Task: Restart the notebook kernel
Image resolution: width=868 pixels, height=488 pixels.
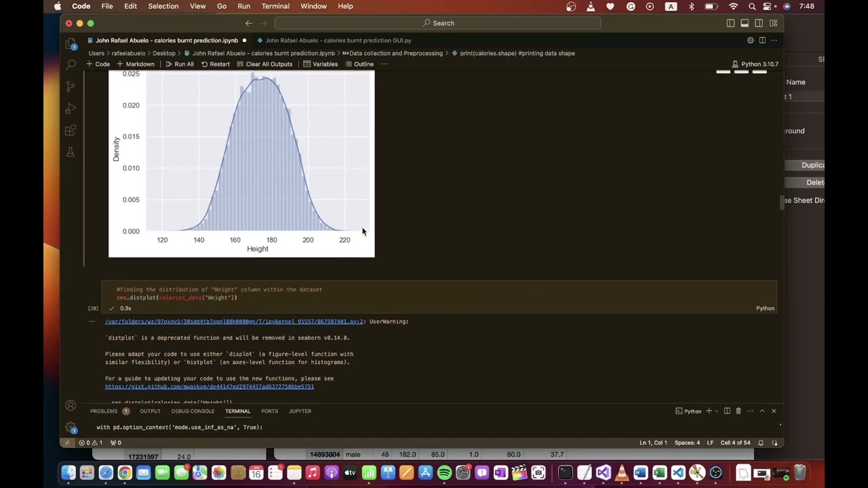Action: (x=216, y=64)
